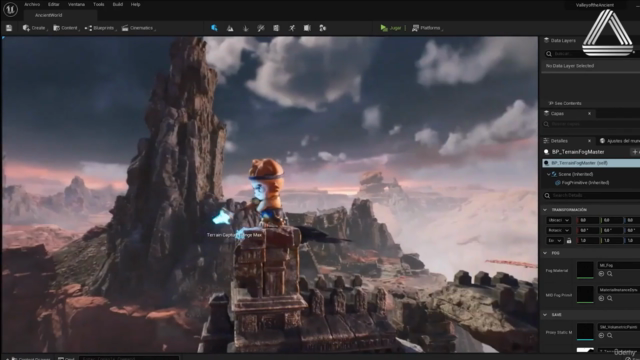
Task: Collapse the Transformación section
Action: 545,210
